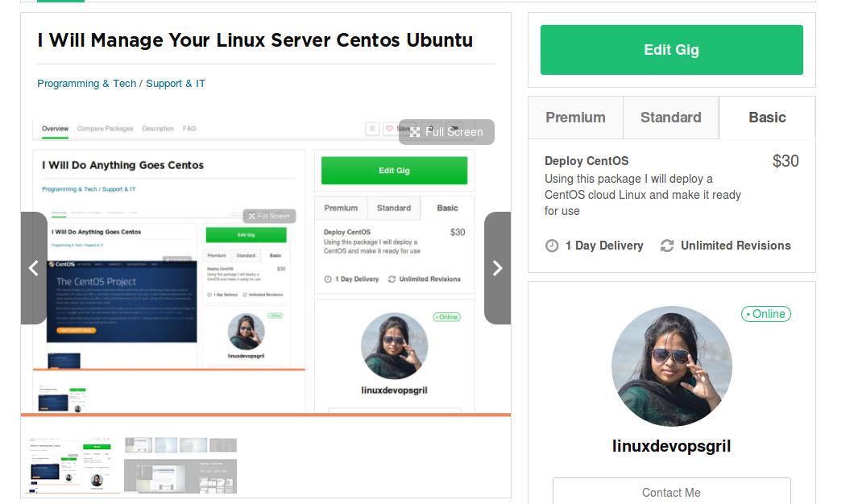Select the second gallery thumbnail
The image size is (854, 504).
click(x=180, y=465)
